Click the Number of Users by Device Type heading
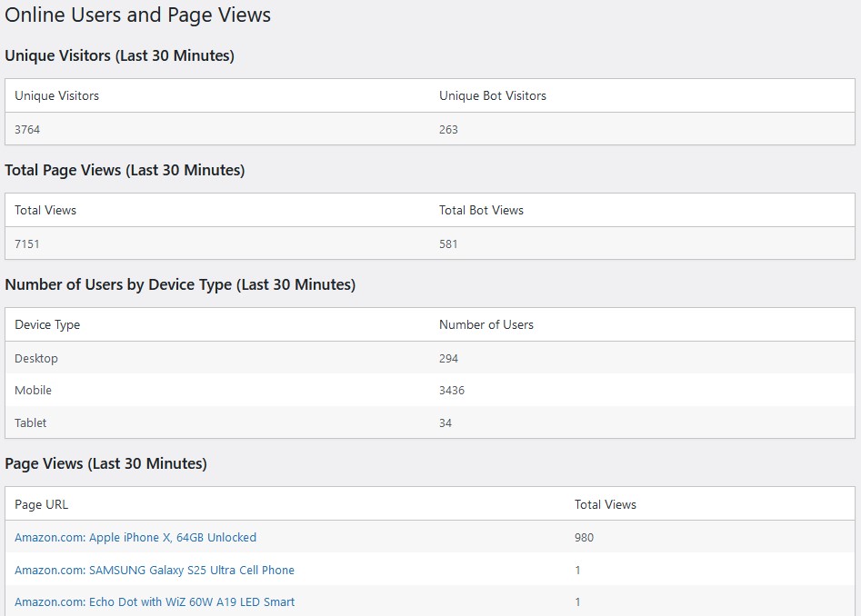 tap(180, 284)
